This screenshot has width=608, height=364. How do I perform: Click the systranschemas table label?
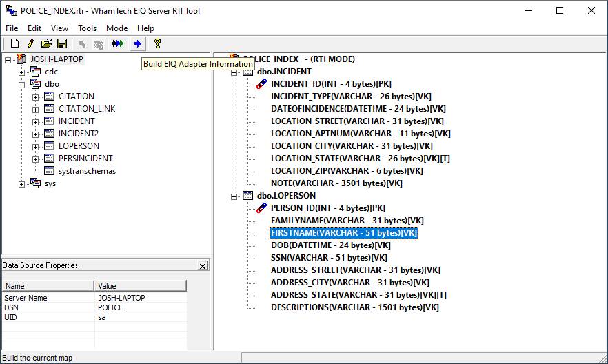pos(88,170)
